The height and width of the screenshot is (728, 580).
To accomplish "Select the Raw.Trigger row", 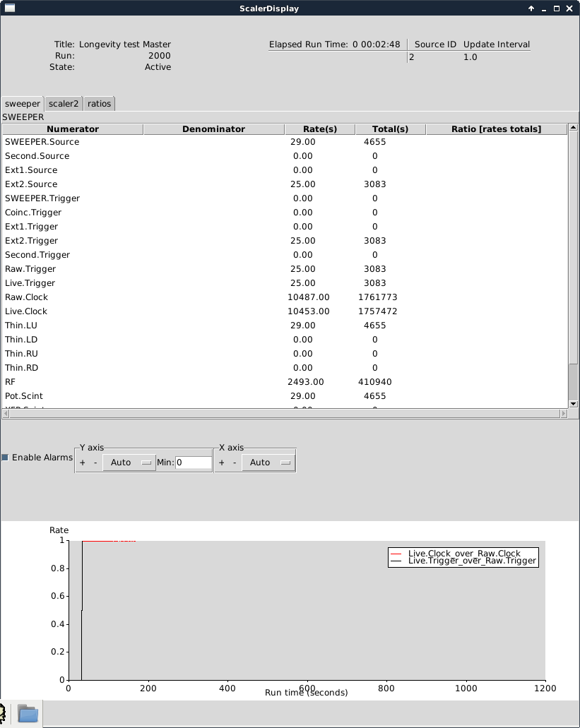I will (x=285, y=269).
